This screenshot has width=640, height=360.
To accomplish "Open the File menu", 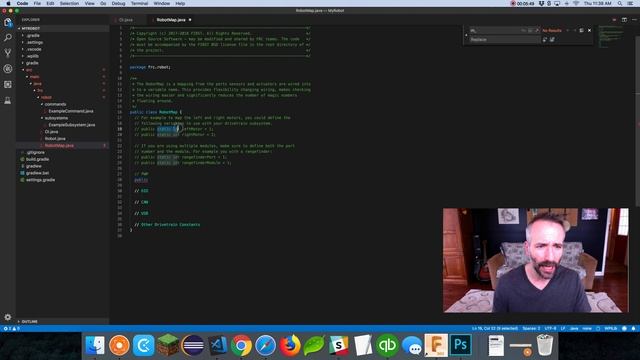I will [37, 3].
